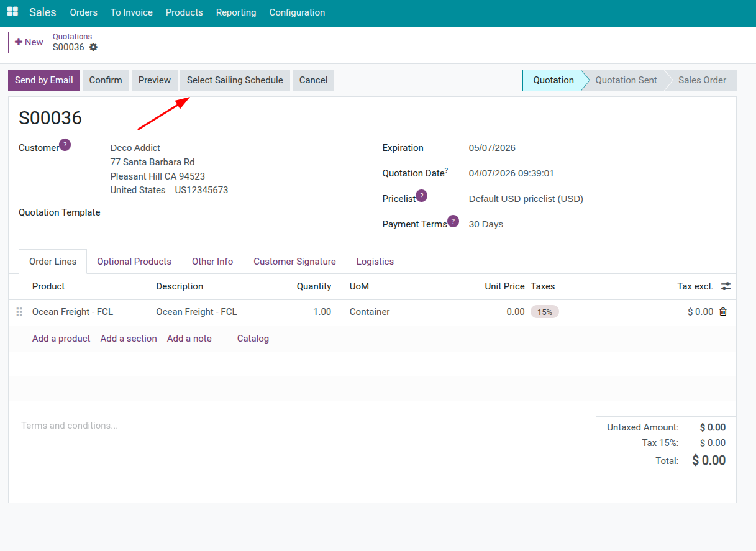Click the Customer help question mark icon
Viewport: 756px width, 551px height.
(65, 145)
